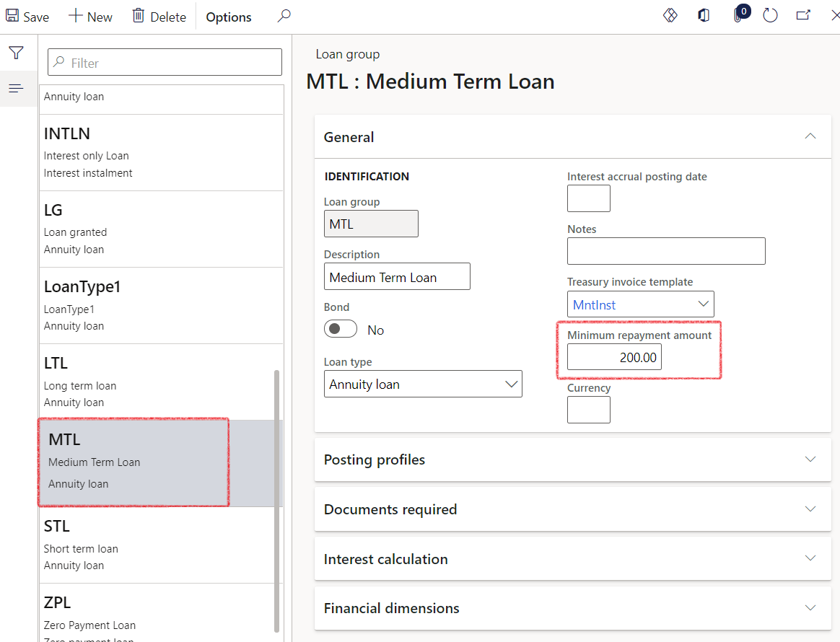This screenshot has height=642, width=840.
Task: Collapse the list pane using the hamburger icon
Action: pos(15,88)
